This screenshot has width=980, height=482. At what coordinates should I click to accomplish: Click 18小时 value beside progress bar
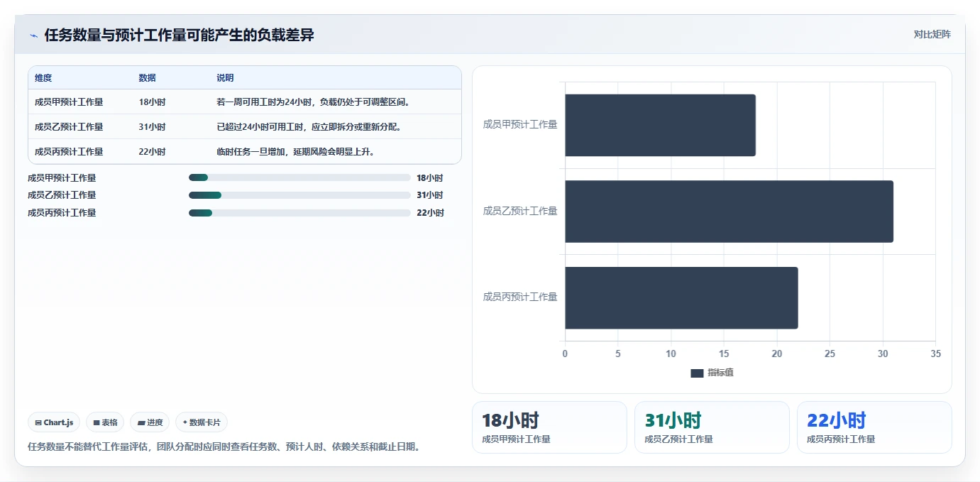coord(430,178)
